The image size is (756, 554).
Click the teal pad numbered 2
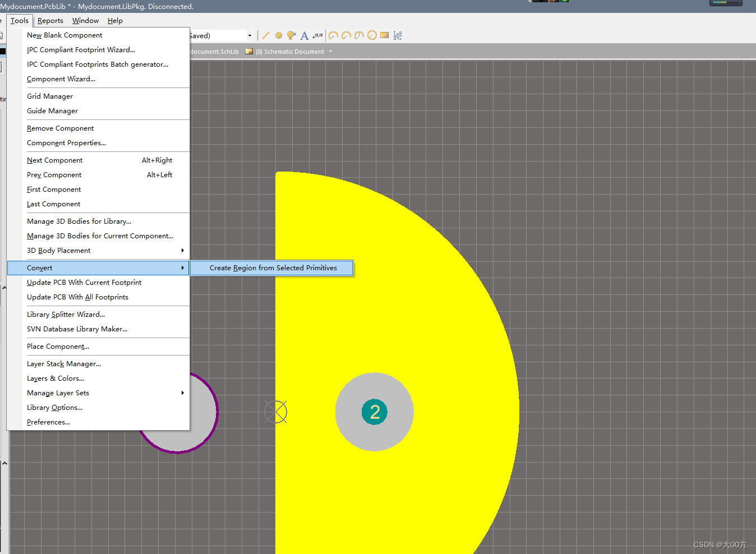point(374,412)
